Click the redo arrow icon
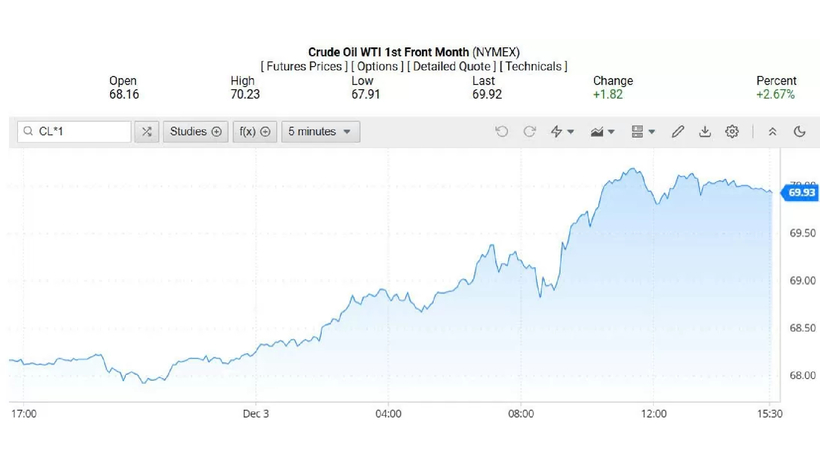Screen dimensions: 820x461 (x=530, y=131)
